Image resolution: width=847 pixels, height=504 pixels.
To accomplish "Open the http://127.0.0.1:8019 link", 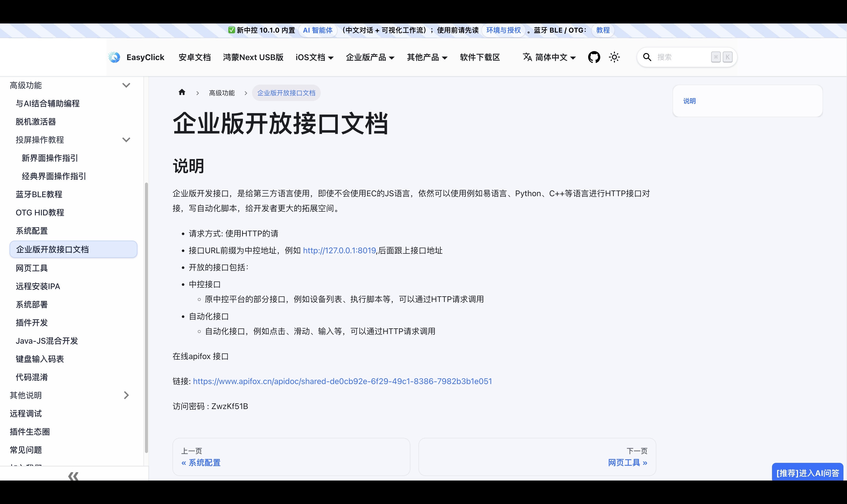I will tap(339, 250).
